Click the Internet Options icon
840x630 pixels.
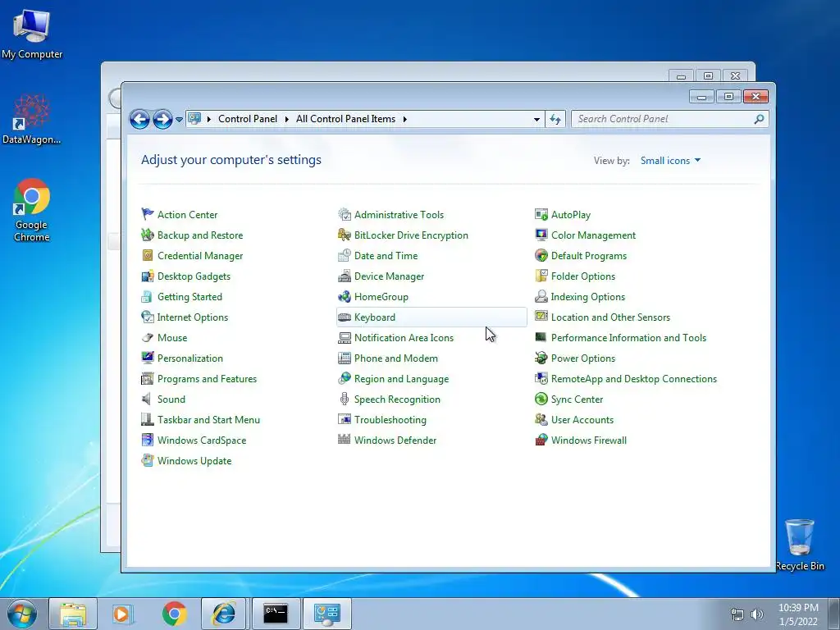pyautogui.click(x=148, y=317)
